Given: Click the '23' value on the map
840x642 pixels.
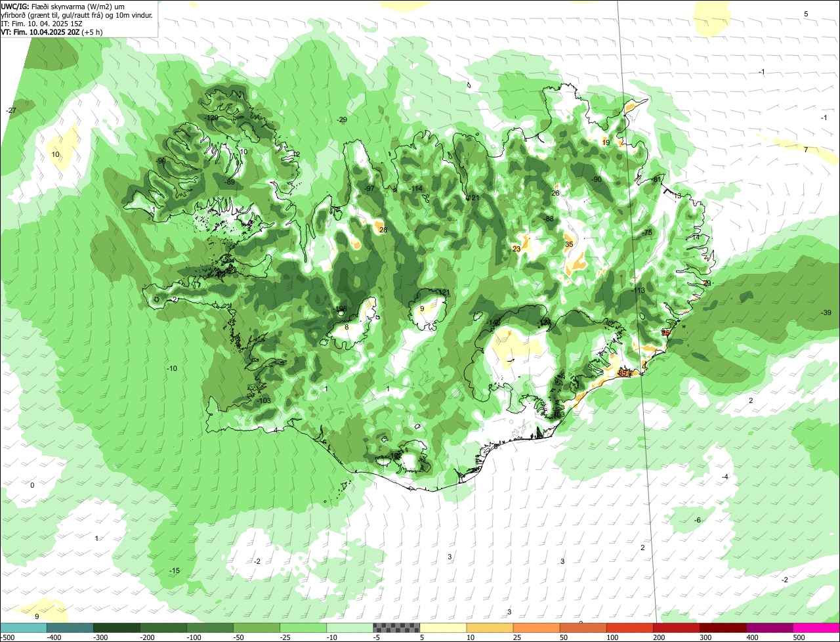Looking at the screenshot, I should point(516,249).
